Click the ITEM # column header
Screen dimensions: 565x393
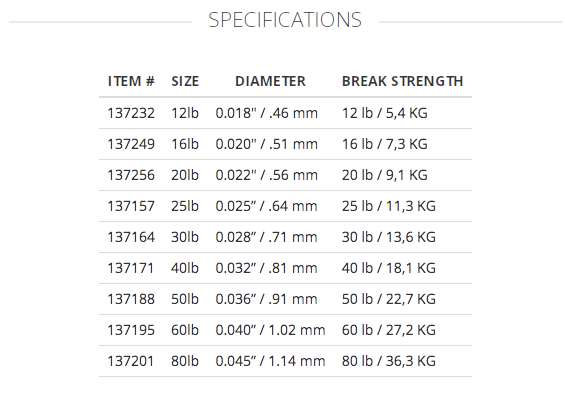[x=131, y=81]
